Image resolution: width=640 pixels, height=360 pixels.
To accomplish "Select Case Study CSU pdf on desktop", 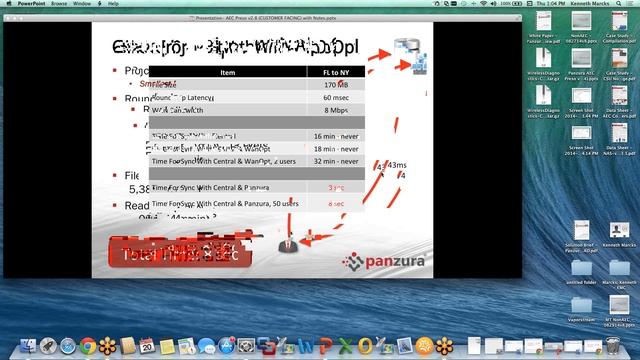I will 620,64.
